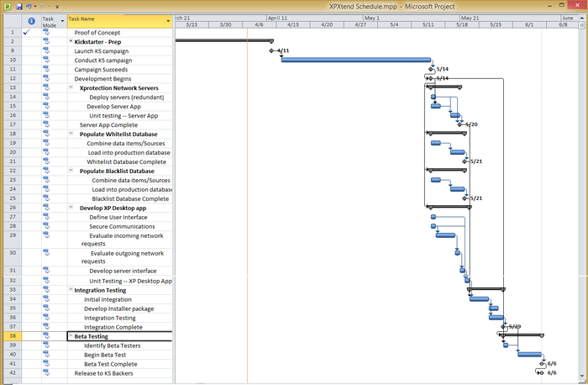Image resolution: width=588 pixels, height=385 pixels.
Task: Click the Select All corner cell of the table
Action: (13, 21)
